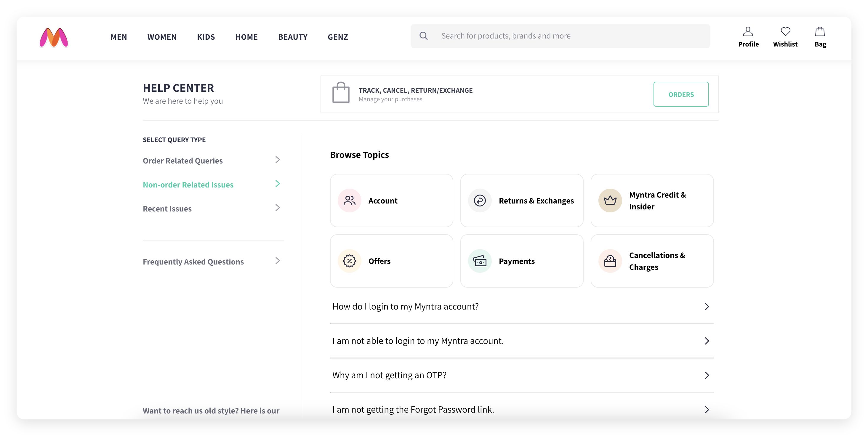Image resolution: width=868 pixels, height=436 pixels.
Task: Click the ORDERS button
Action: [x=681, y=94]
